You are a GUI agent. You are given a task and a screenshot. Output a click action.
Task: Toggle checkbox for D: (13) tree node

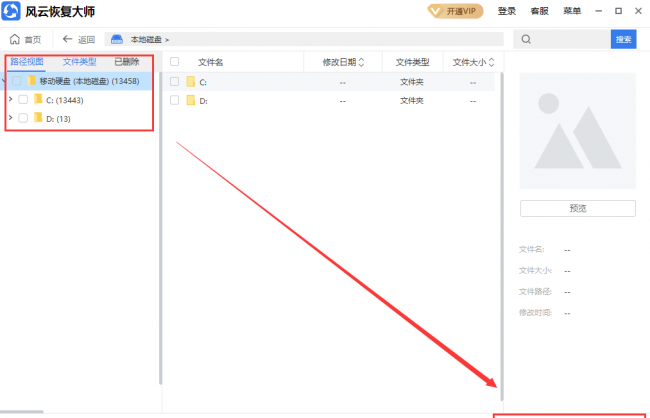pyautogui.click(x=23, y=118)
